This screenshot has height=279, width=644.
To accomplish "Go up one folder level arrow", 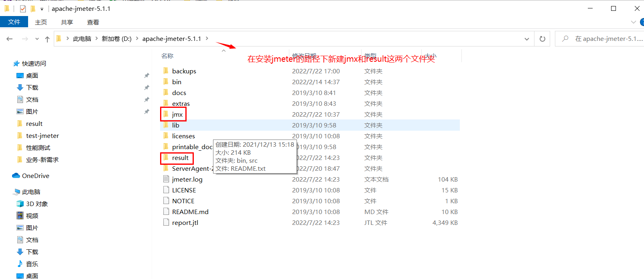I will pos(47,39).
